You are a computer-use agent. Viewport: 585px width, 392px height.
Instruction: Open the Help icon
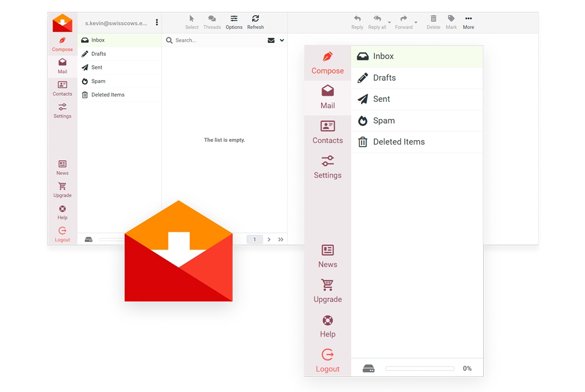click(327, 321)
